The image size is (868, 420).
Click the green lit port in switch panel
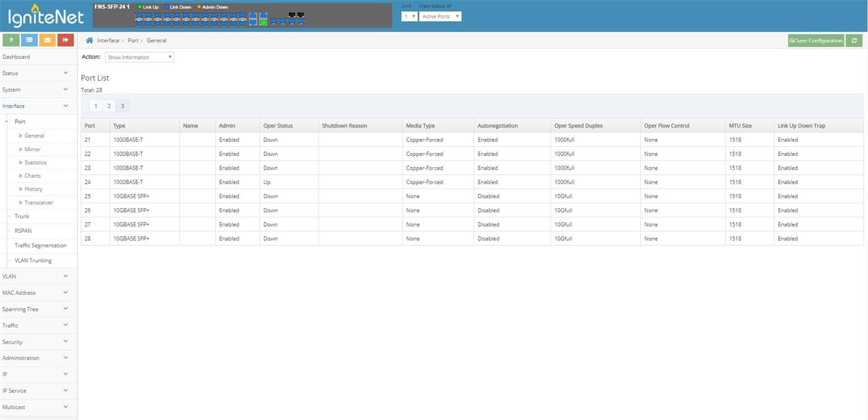pos(263,22)
